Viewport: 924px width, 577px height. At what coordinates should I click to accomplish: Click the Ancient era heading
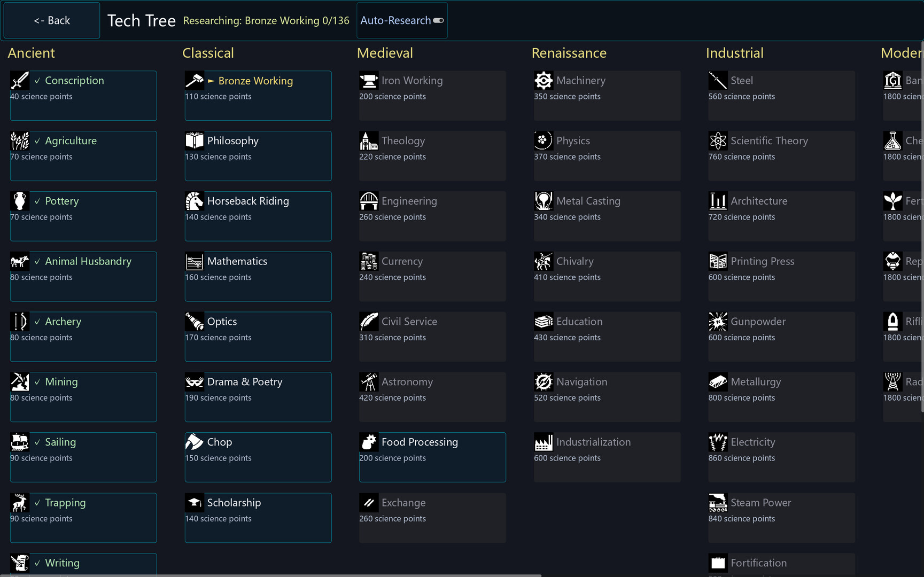coord(31,53)
